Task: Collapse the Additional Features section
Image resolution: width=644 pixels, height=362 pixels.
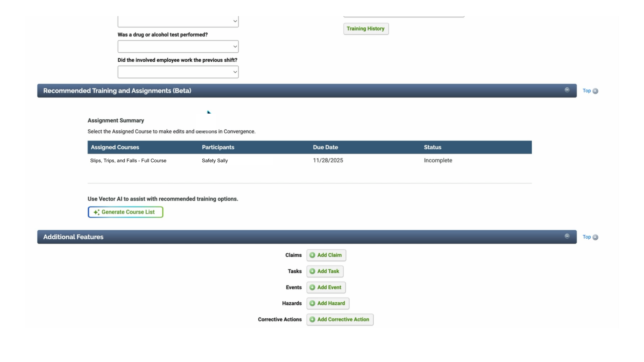Action: (567, 236)
